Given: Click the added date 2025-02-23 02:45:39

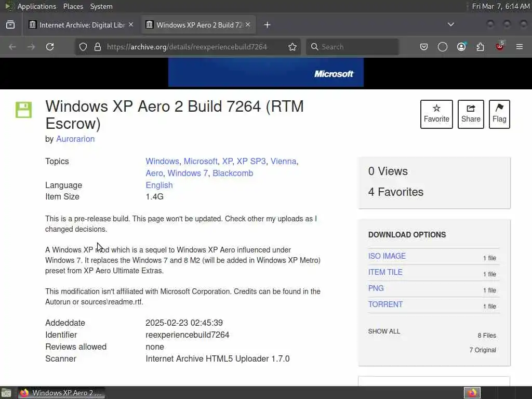Looking at the screenshot, I should [184, 323].
